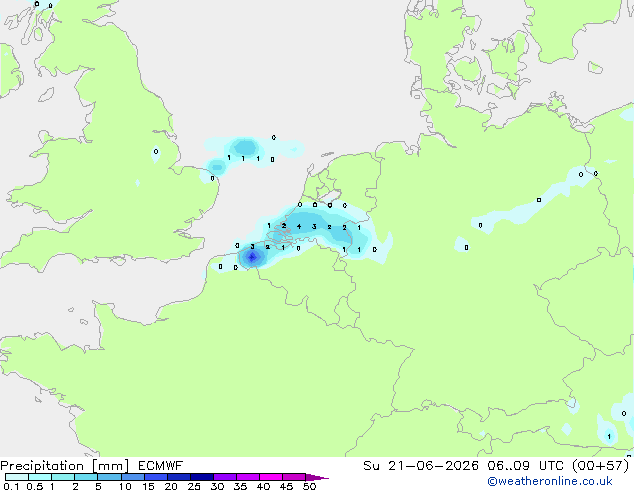Image resolution: width=634 pixels, height=490 pixels.
Task: Click the 'Precipitation [mm]' title text
Action: [x=65, y=466]
